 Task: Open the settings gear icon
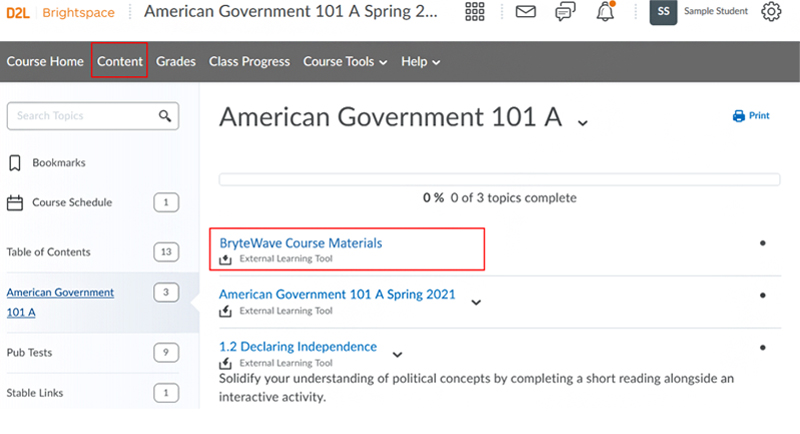pyautogui.click(x=771, y=11)
